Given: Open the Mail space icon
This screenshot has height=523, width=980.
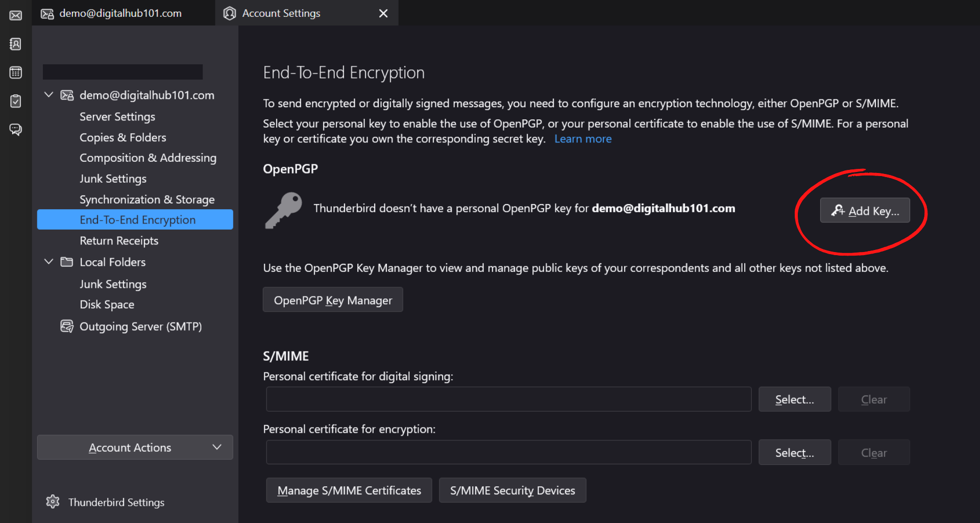Looking at the screenshot, I should 16,15.
